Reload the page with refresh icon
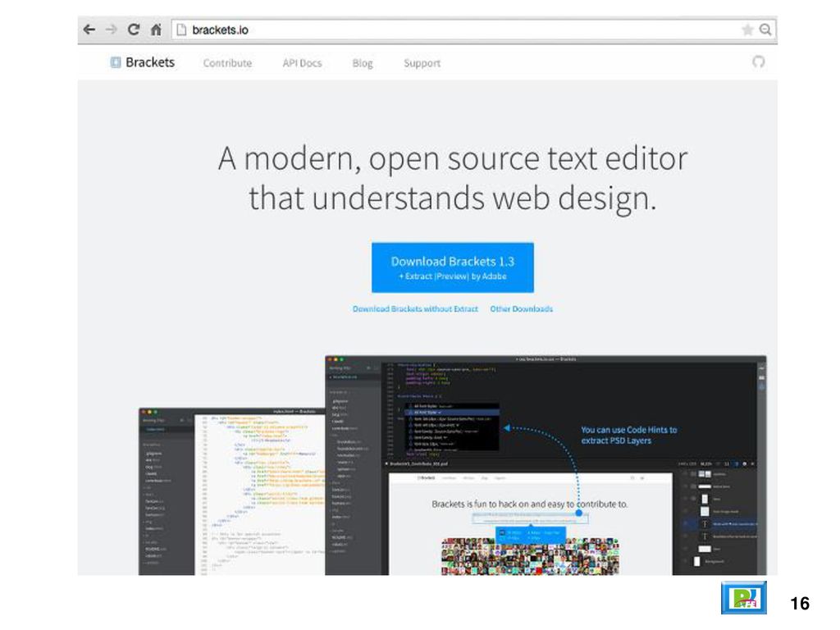The width and height of the screenshot is (840, 630). tap(134, 30)
